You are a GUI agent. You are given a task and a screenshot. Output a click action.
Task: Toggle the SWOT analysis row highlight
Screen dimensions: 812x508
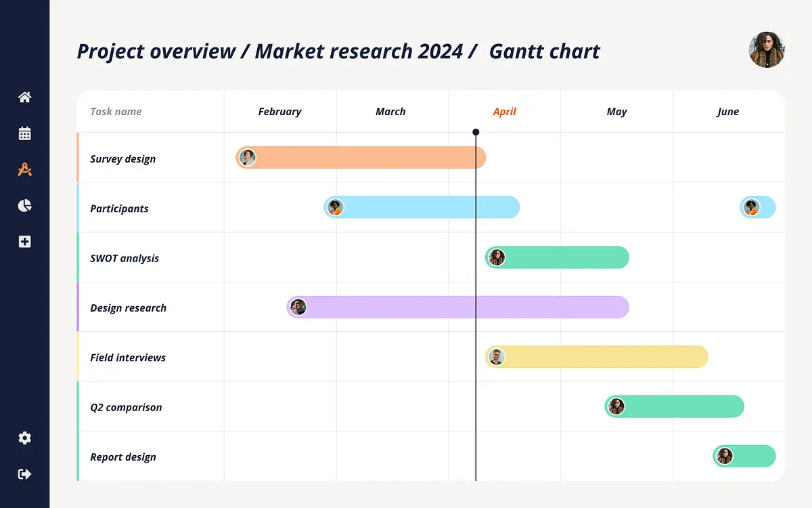click(125, 257)
